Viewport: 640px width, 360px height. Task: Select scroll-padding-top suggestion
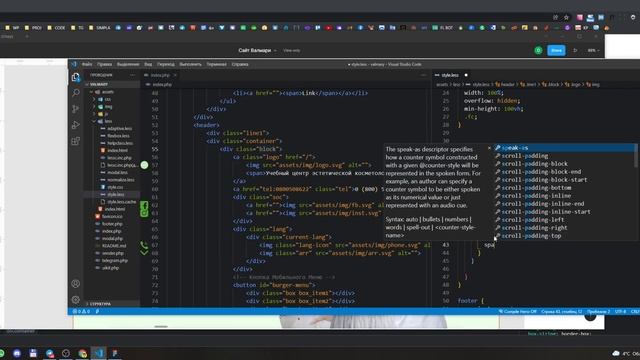tap(564, 236)
